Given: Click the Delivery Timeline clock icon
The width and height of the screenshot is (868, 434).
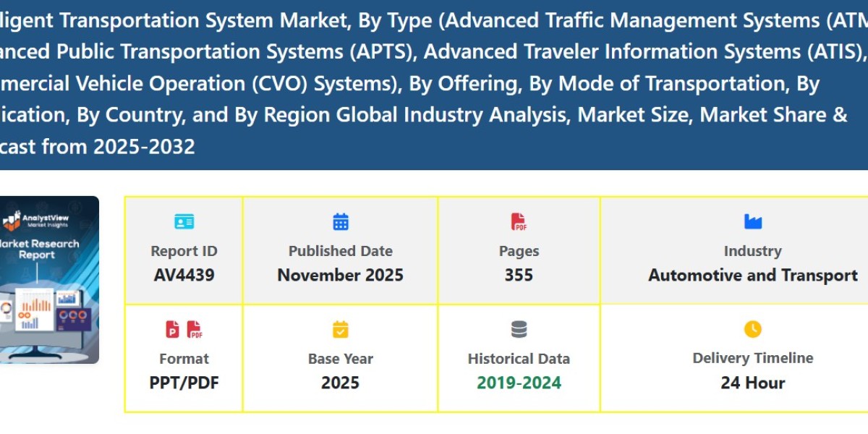Looking at the screenshot, I should point(753,328).
